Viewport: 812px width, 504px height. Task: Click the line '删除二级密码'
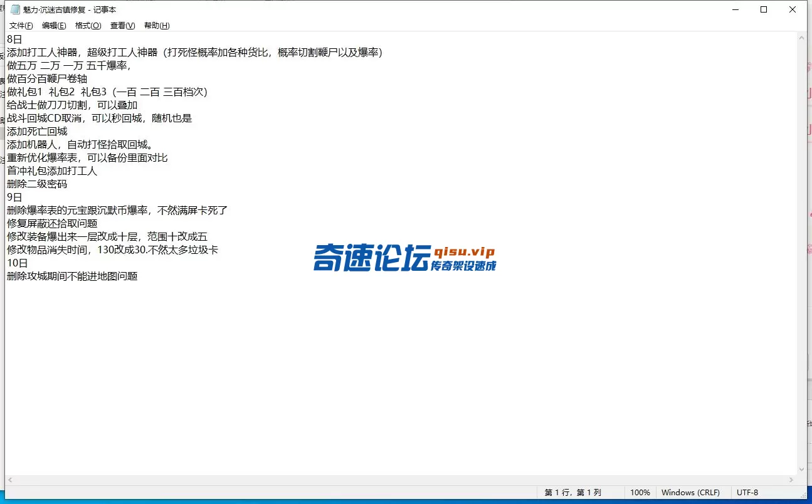pos(37,184)
